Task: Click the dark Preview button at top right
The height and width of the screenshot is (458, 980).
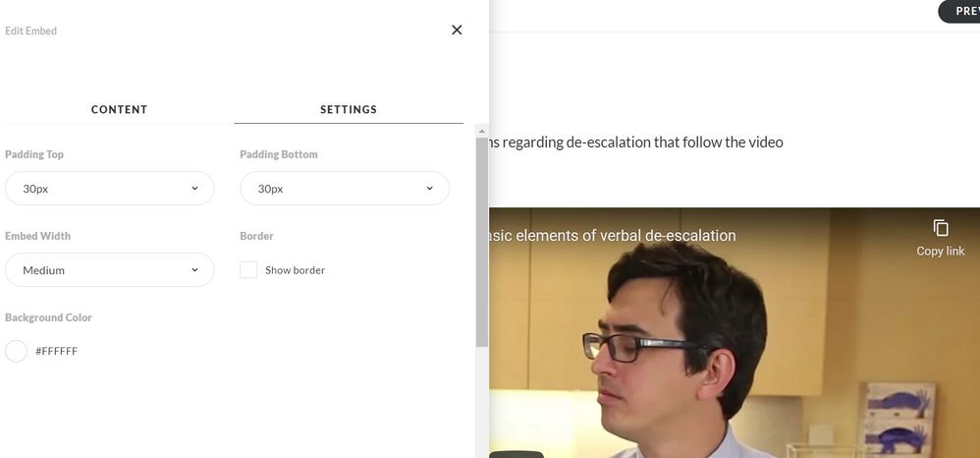Action: pyautogui.click(x=959, y=11)
